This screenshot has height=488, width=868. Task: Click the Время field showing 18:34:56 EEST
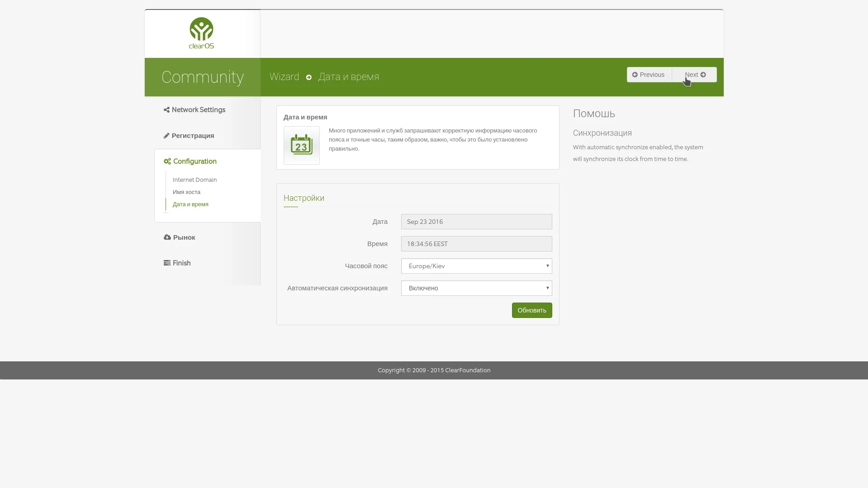point(476,244)
